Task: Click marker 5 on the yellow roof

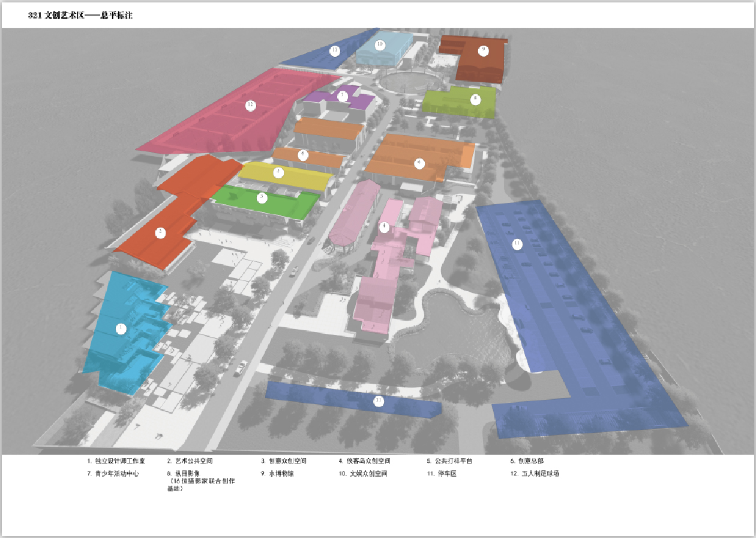Action: click(x=278, y=173)
